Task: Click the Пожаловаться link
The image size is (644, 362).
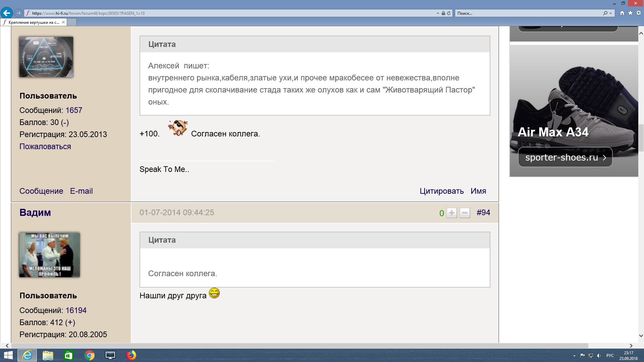Action: pos(45,146)
